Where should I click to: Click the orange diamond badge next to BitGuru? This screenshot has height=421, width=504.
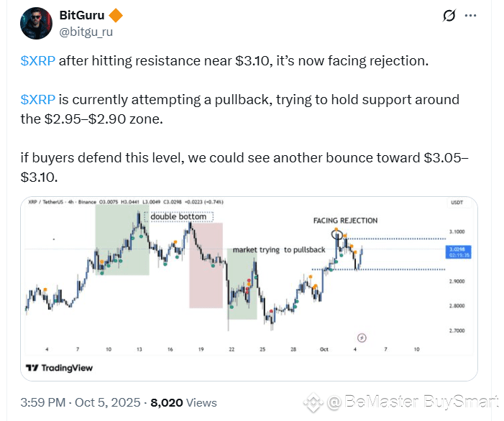click(115, 16)
